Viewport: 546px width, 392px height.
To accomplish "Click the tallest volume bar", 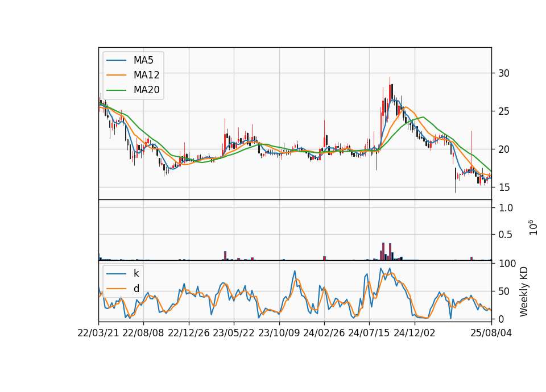I will (x=383, y=252).
